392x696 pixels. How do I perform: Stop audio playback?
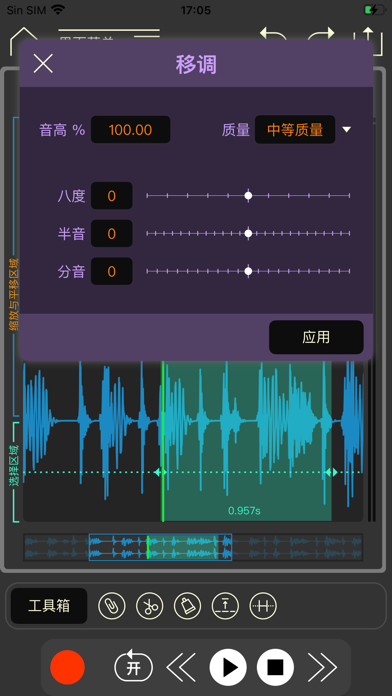(275, 667)
